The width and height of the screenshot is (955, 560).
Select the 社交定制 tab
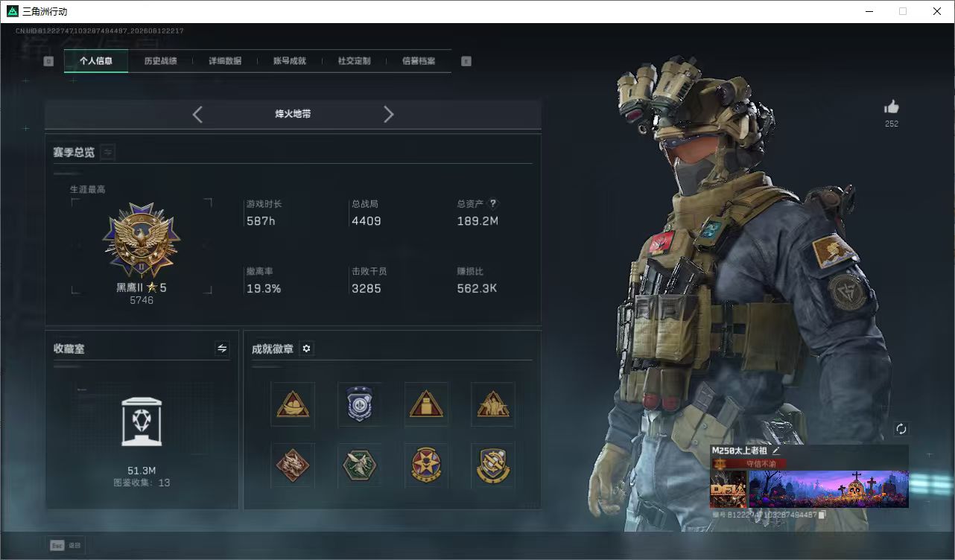click(354, 61)
